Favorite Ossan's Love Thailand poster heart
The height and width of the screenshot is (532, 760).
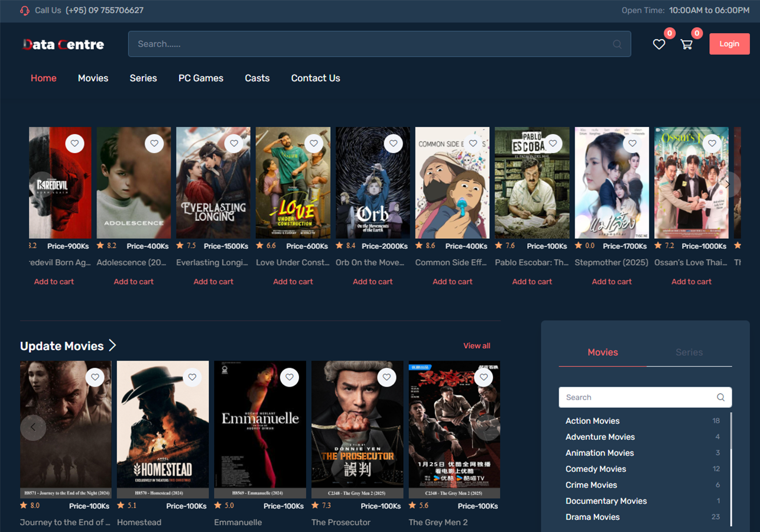712,143
